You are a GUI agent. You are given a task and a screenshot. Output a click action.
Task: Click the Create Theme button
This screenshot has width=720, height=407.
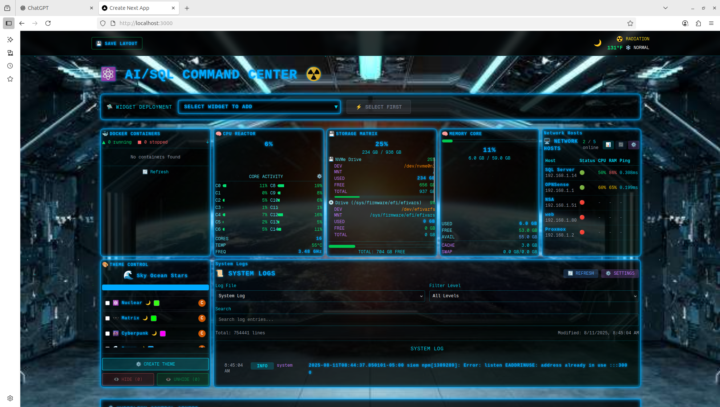coord(155,364)
